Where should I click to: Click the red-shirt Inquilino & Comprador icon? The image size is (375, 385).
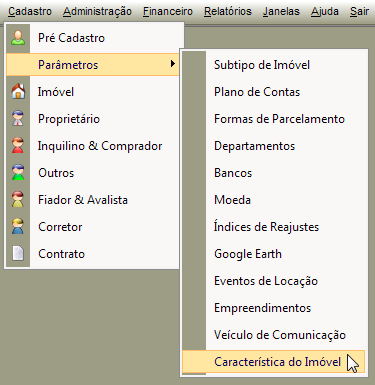click(x=18, y=146)
